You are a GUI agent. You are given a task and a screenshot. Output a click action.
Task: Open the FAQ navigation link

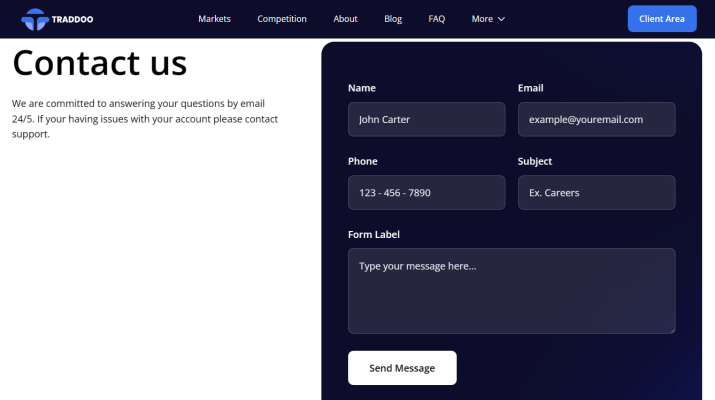point(436,19)
